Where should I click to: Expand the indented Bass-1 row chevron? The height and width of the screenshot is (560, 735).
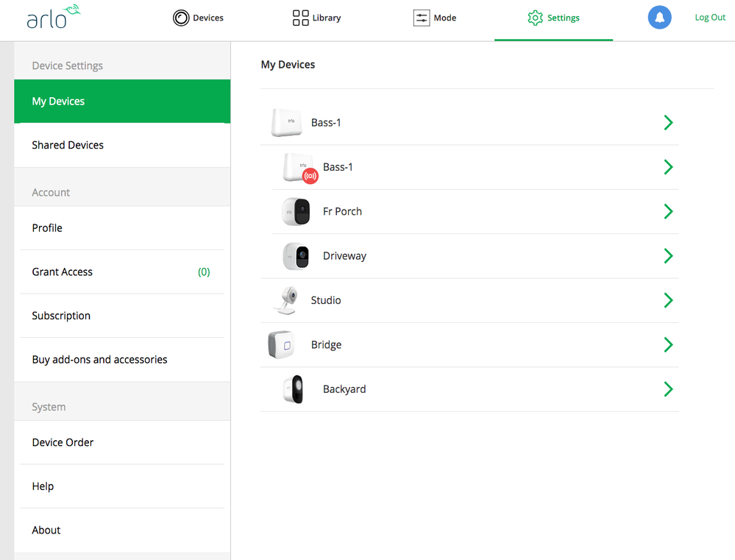pyautogui.click(x=669, y=167)
